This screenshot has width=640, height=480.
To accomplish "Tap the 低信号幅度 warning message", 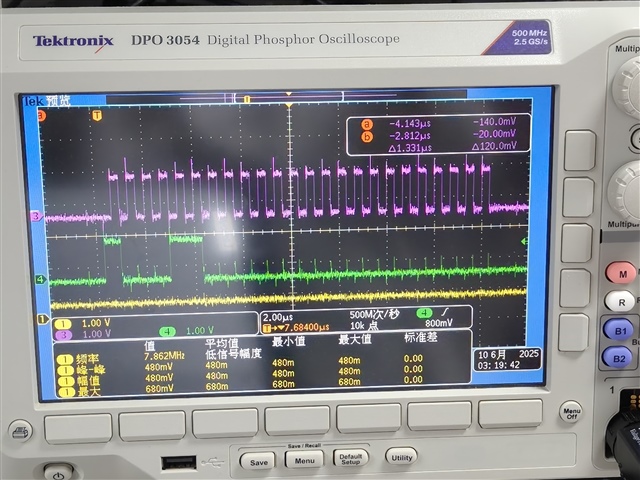I will point(233,353).
